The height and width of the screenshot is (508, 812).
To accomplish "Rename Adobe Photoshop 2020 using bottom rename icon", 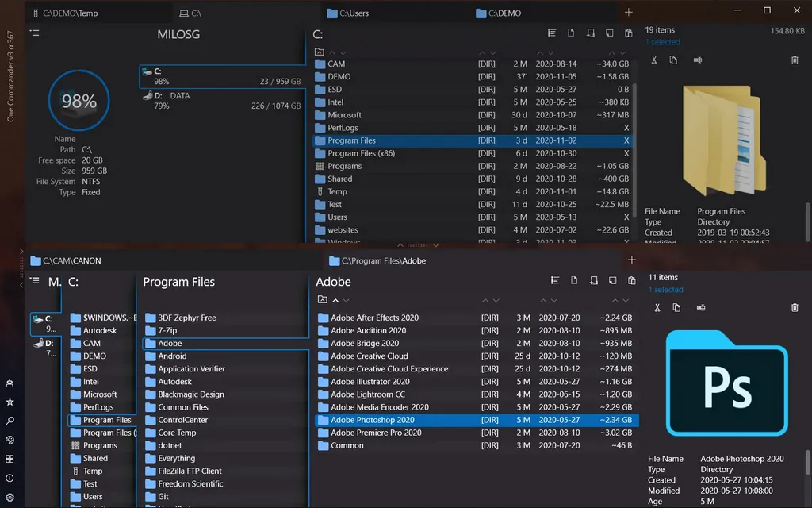I will tap(701, 307).
